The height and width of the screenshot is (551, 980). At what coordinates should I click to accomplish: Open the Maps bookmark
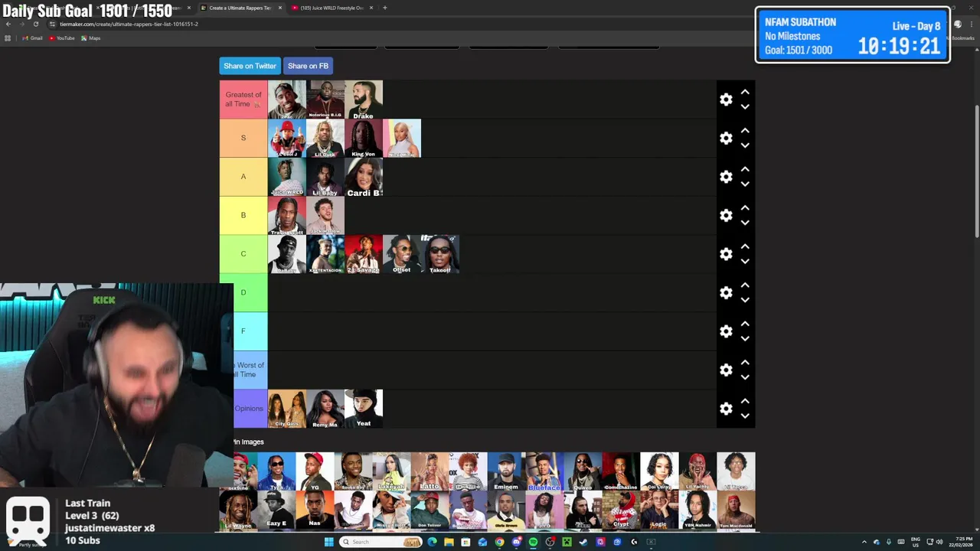90,38
